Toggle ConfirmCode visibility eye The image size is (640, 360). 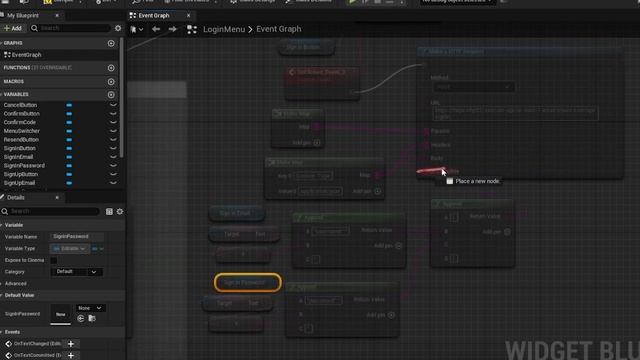[x=113, y=122]
